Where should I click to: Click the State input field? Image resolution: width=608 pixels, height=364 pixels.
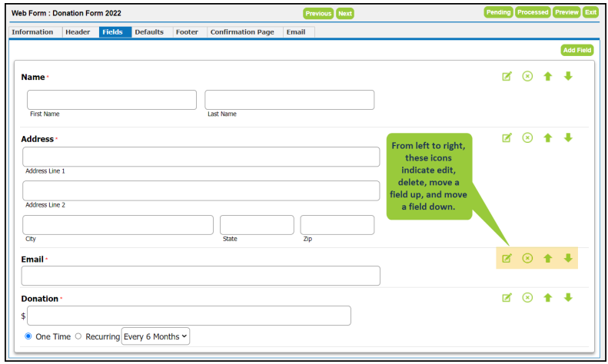point(257,225)
